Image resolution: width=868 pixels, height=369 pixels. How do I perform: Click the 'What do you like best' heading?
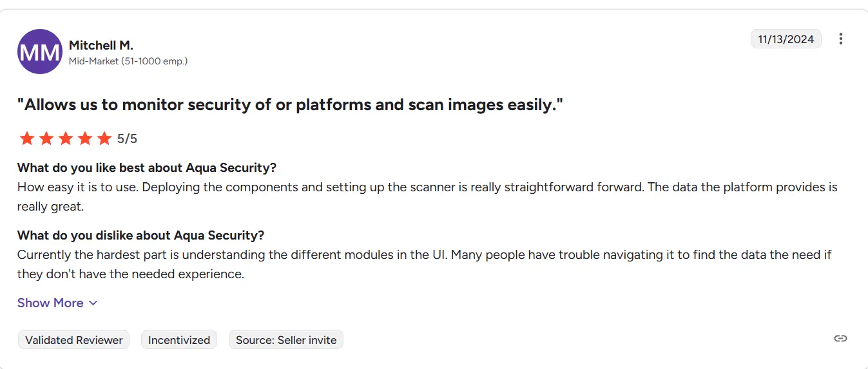147,167
